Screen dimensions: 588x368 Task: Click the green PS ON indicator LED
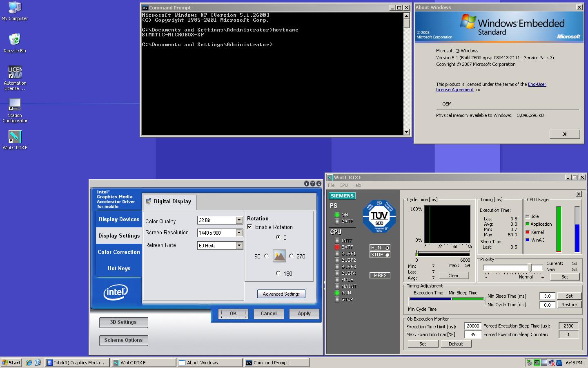(337, 215)
